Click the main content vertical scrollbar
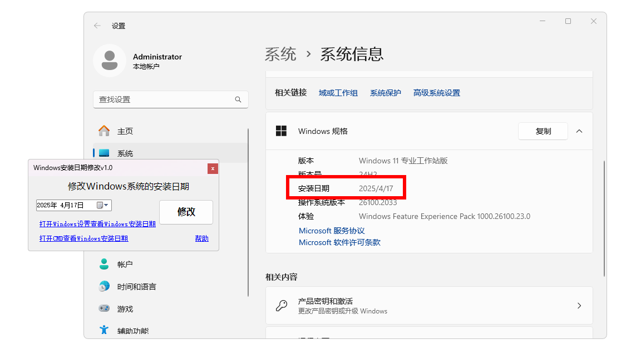 point(604,218)
